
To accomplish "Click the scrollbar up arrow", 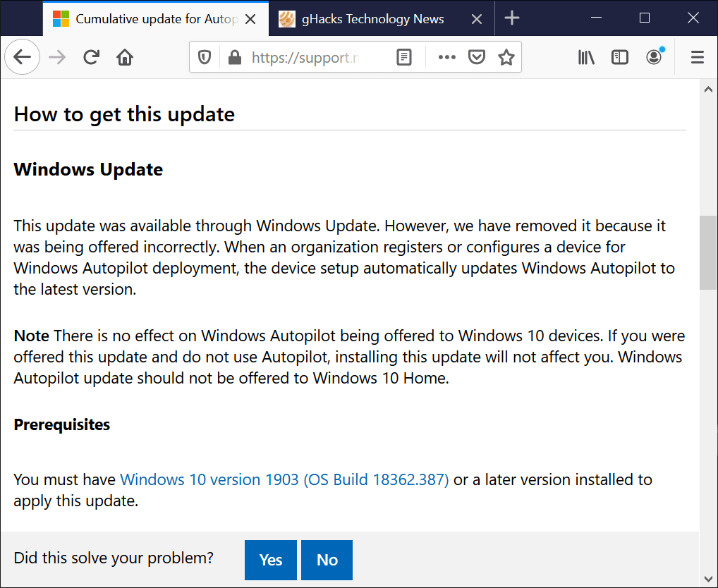I will [x=708, y=90].
